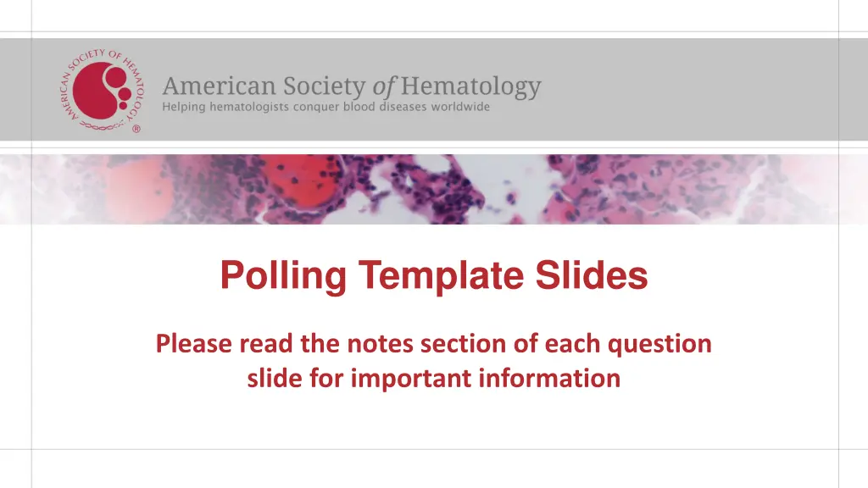
Task: Click the "Please read the notes section" subtitle line
Action: (433, 344)
